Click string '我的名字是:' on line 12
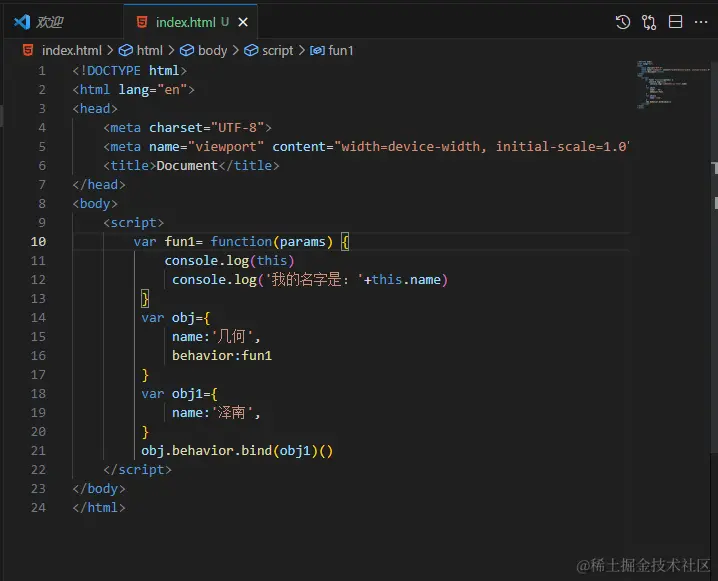The width and height of the screenshot is (718, 581). [x=310, y=280]
